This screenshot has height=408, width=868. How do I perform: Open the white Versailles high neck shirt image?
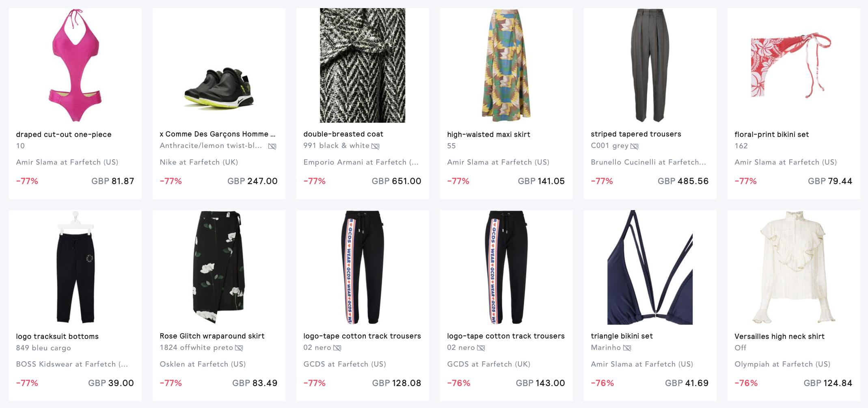[x=794, y=267]
